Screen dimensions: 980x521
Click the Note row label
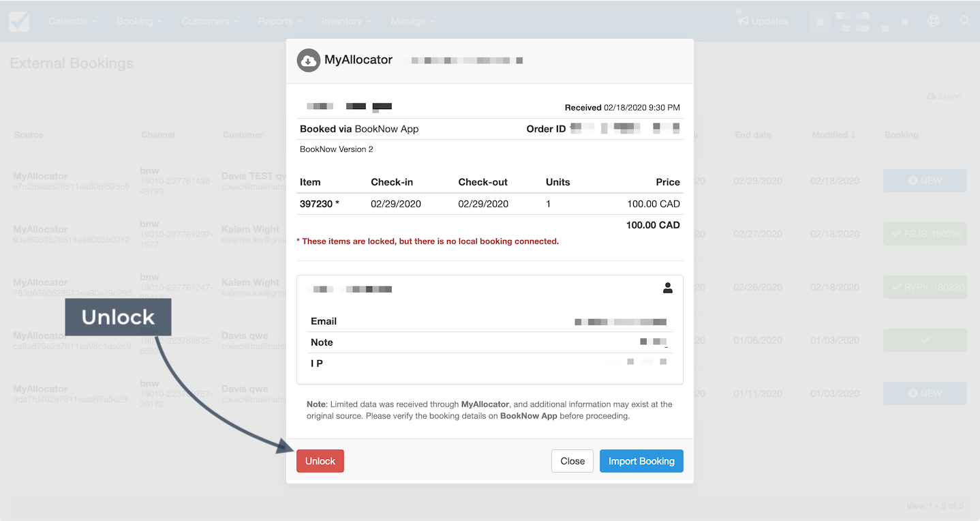point(322,342)
